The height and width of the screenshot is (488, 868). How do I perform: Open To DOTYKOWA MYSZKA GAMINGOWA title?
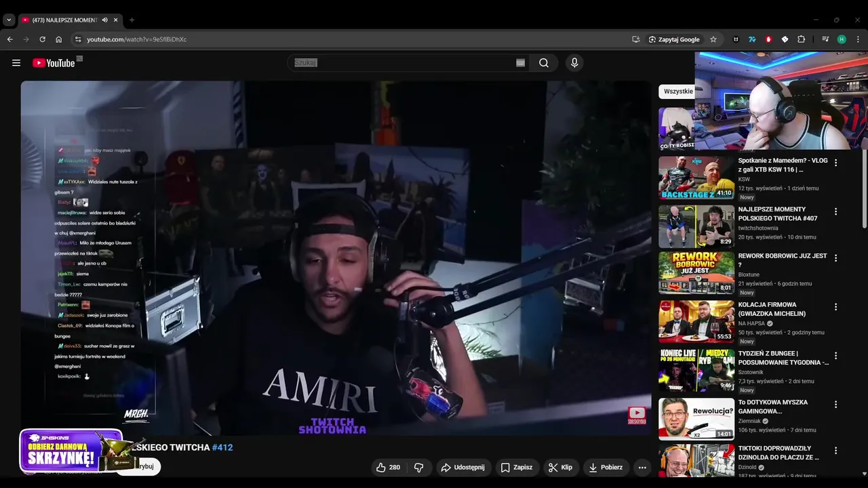click(x=772, y=407)
